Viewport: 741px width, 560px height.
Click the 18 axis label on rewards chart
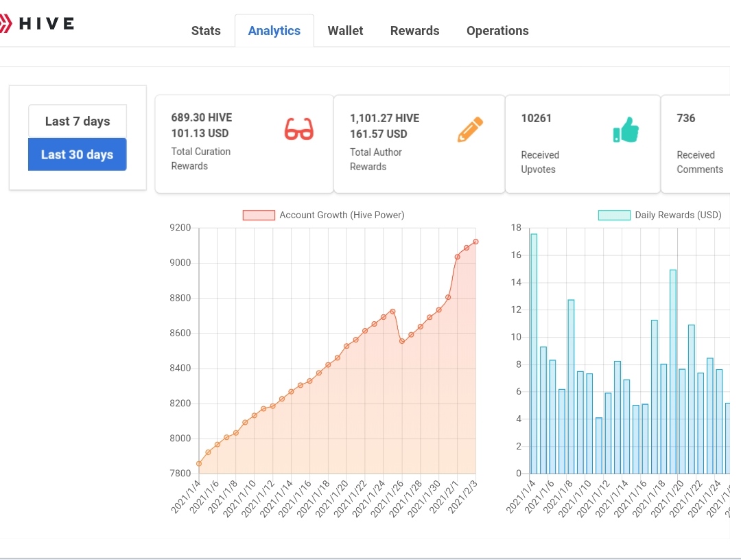coord(516,228)
